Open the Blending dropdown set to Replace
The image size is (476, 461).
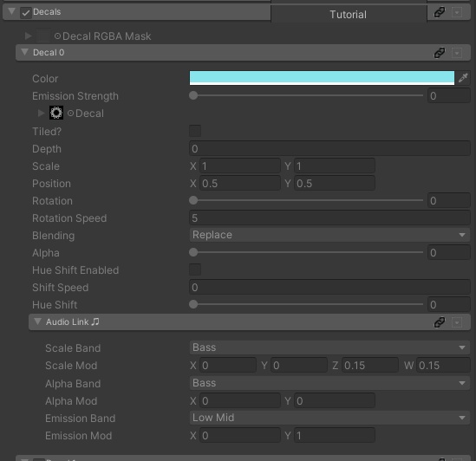329,235
